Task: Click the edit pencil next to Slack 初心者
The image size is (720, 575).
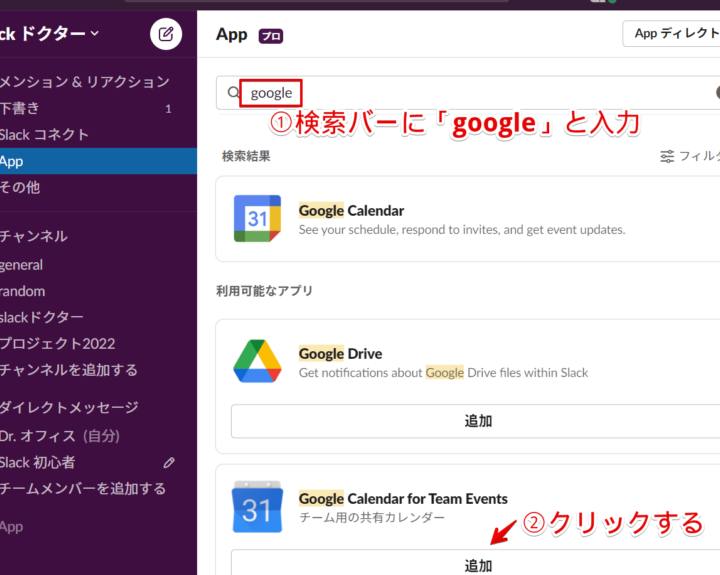Action: coord(169,462)
